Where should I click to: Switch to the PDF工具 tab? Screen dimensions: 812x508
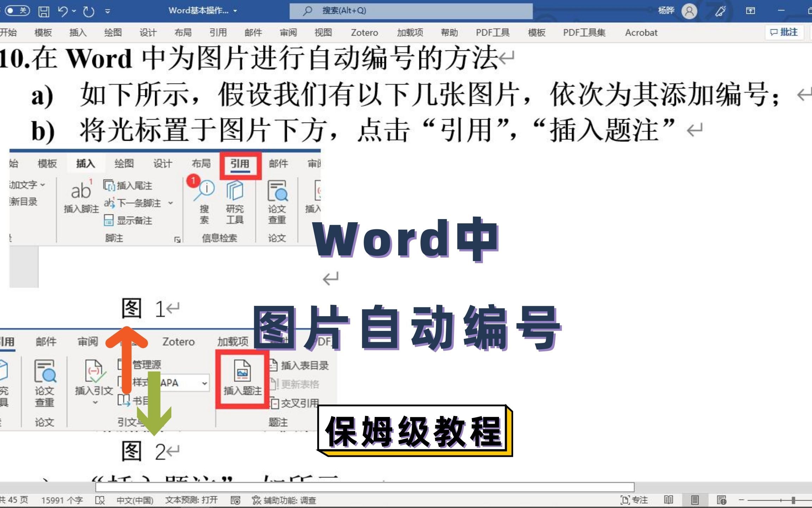coord(493,32)
